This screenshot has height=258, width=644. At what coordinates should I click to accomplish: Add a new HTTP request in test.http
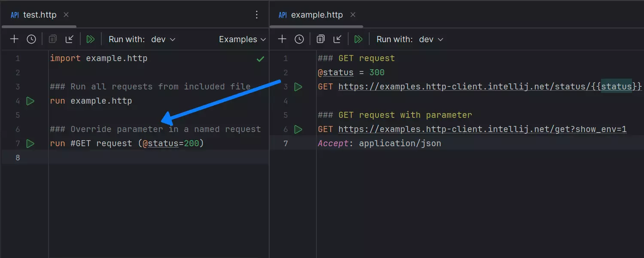(x=14, y=39)
